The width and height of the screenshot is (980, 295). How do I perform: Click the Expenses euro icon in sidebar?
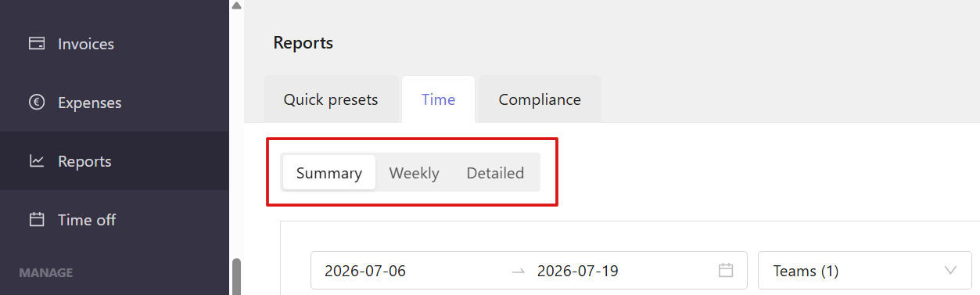click(x=37, y=103)
